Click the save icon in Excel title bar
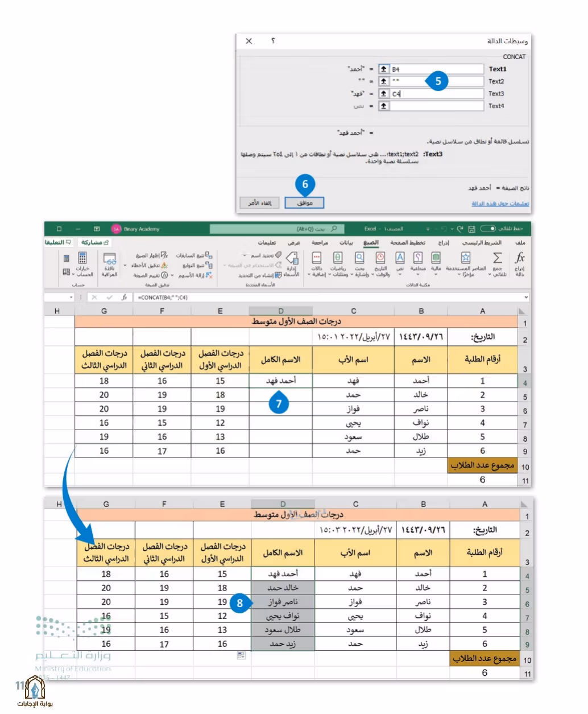The height and width of the screenshot is (714, 588). (x=471, y=229)
